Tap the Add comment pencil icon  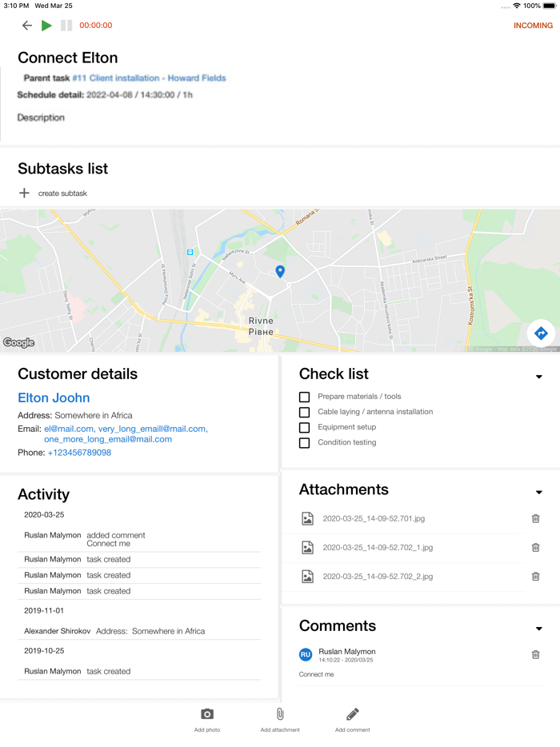tap(352, 713)
